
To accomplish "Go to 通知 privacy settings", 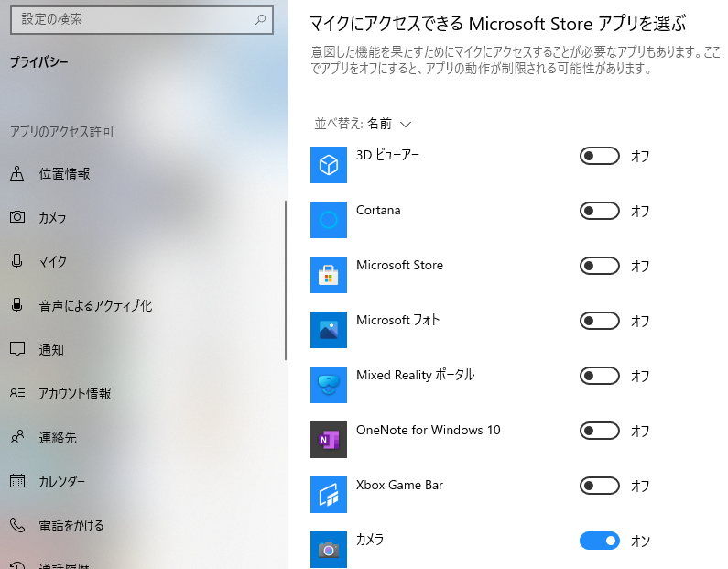I will 142,349.
